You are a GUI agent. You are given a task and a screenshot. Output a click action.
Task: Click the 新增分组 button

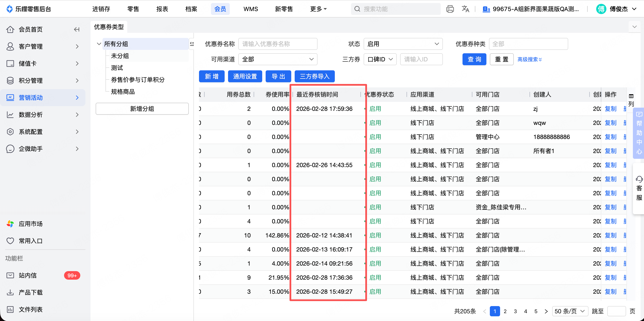(x=142, y=109)
